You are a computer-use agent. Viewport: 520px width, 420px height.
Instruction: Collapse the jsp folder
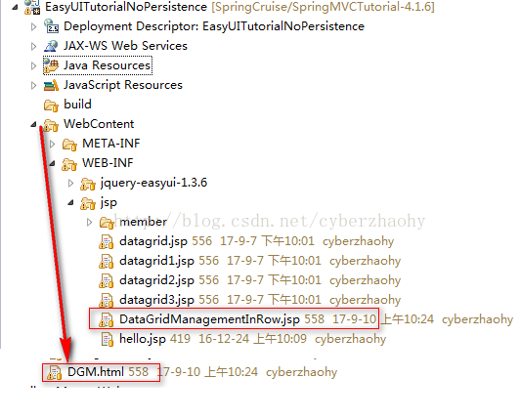click(70, 202)
